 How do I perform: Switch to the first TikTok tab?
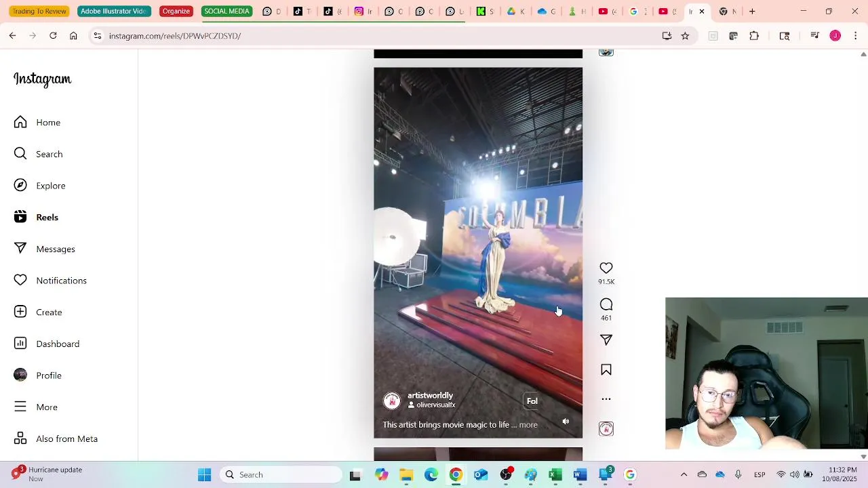pos(302,12)
